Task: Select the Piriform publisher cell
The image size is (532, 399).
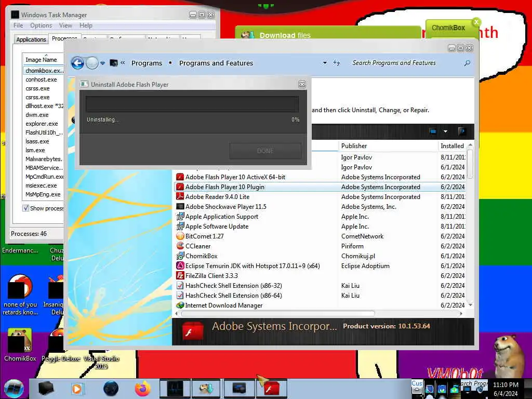Action: pos(352,246)
